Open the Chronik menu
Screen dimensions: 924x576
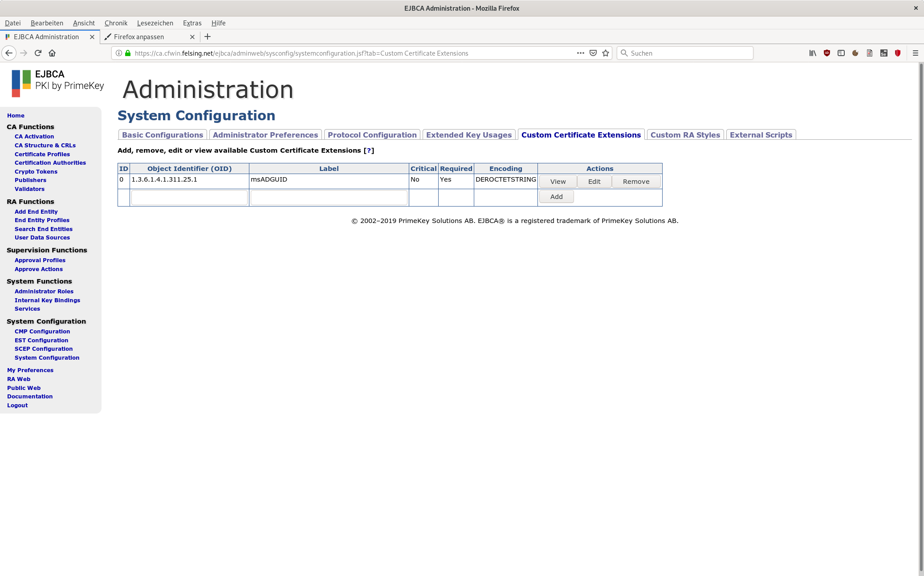(116, 23)
